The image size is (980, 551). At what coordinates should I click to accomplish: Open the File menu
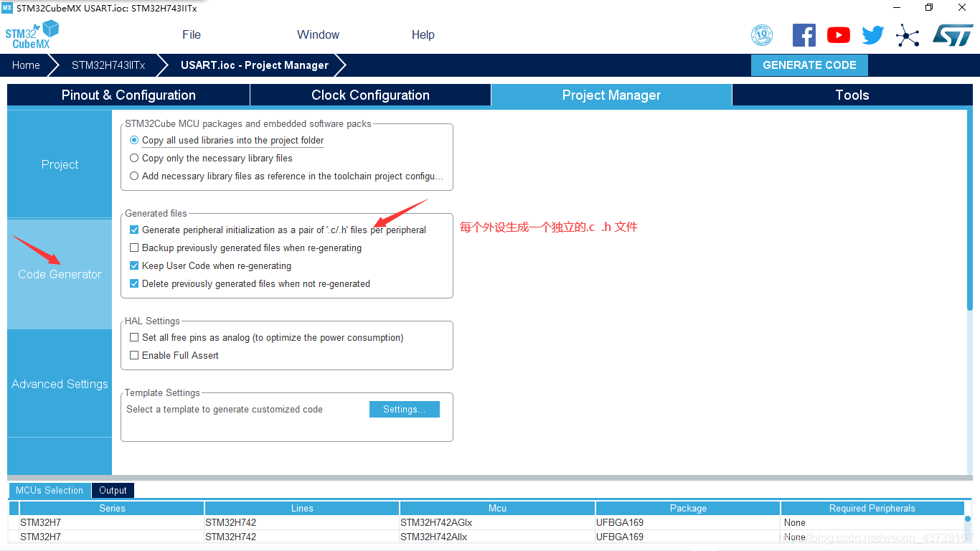192,34
